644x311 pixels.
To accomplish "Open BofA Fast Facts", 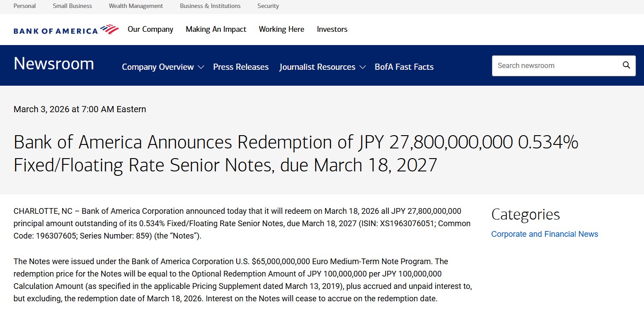I will pyautogui.click(x=404, y=67).
